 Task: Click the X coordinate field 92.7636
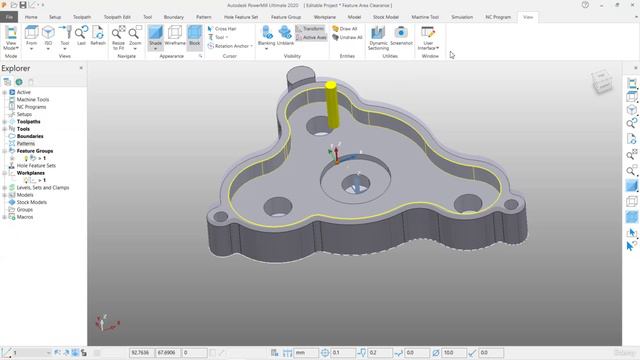(x=142, y=353)
